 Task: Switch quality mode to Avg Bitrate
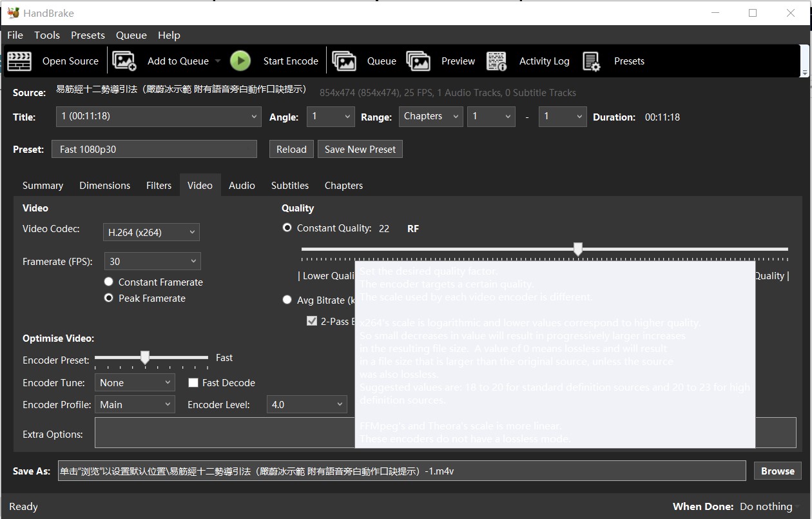[287, 299]
